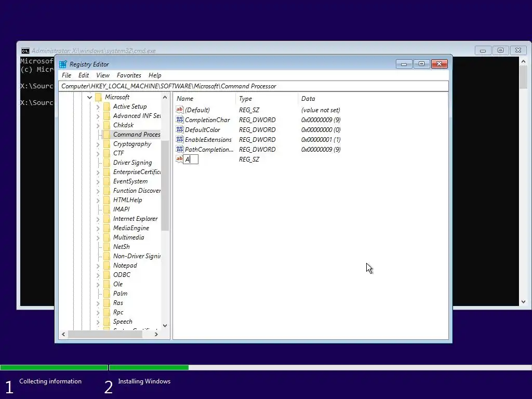Click the Installing Windows progress bar
This screenshot has height=399, width=532.
[320, 367]
